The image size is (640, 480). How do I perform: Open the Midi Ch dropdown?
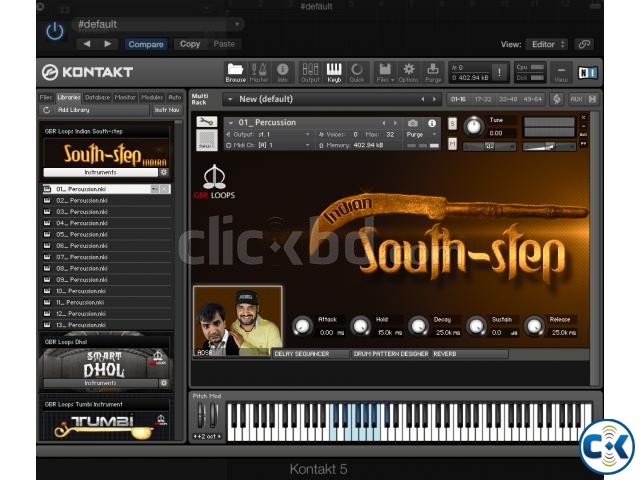pos(268,145)
